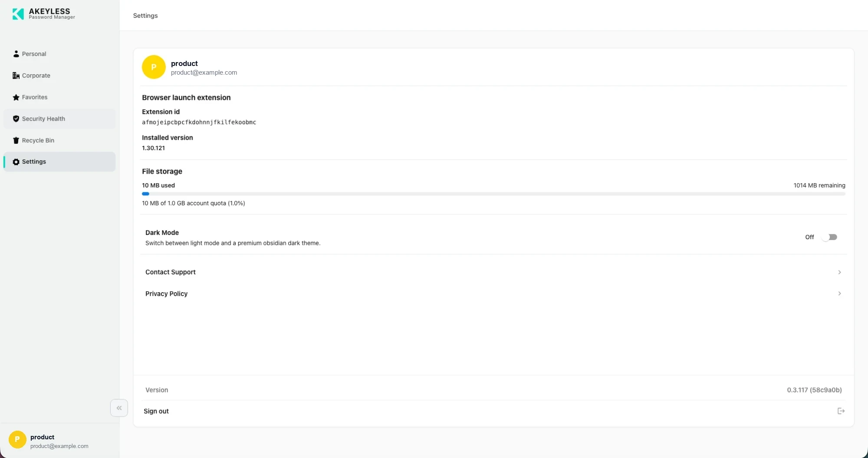The width and height of the screenshot is (868, 458).
Task: Expand Contact Support chevron arrow
Action: point(839,272)
